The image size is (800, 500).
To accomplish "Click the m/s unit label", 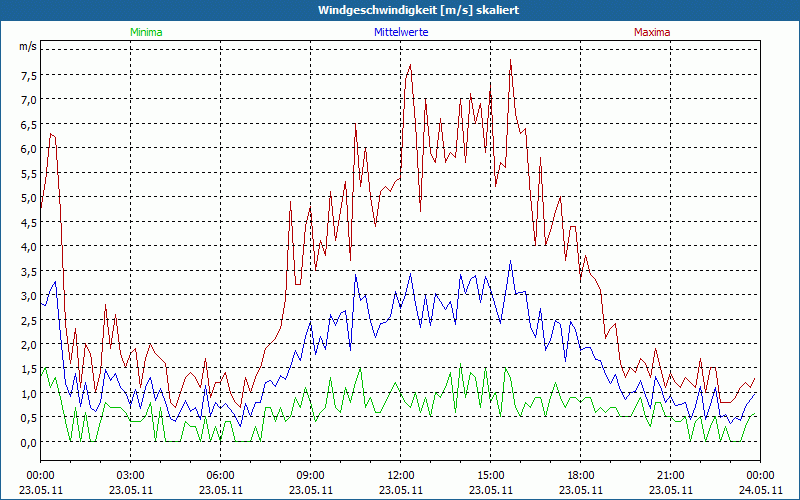I will click(x=28, y=46).
